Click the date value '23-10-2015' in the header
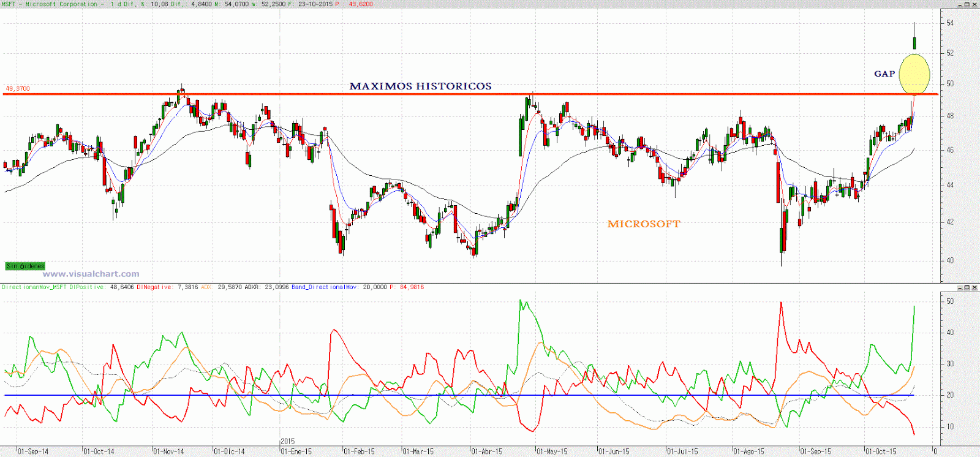 pos(315,4)
